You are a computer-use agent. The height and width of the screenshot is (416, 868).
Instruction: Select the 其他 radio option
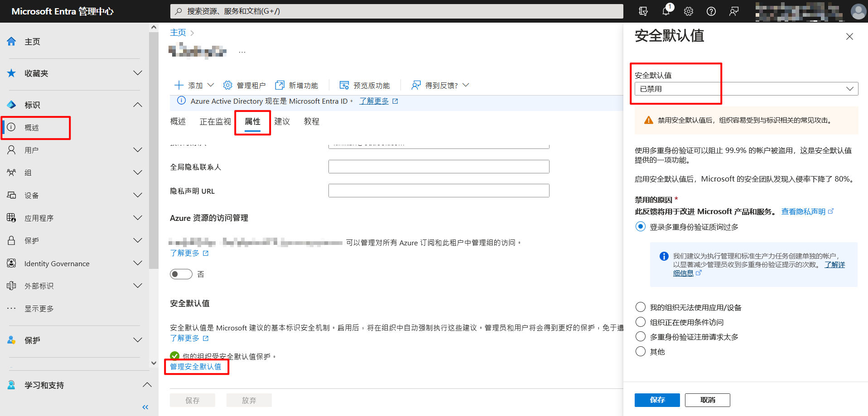point(640,352)
